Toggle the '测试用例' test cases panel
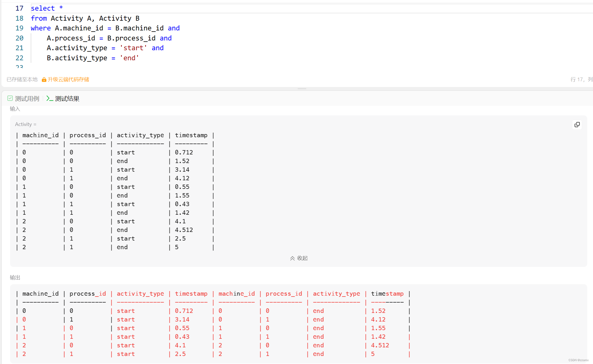593x364 pixels. point(23,99)
